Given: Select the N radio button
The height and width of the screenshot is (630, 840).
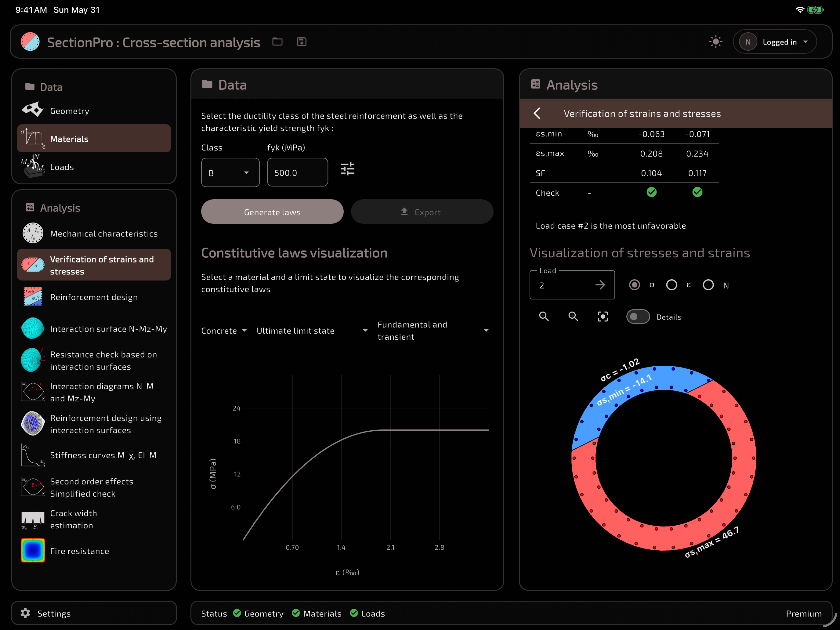Looking at the screenshot, I should coord(708,285).
